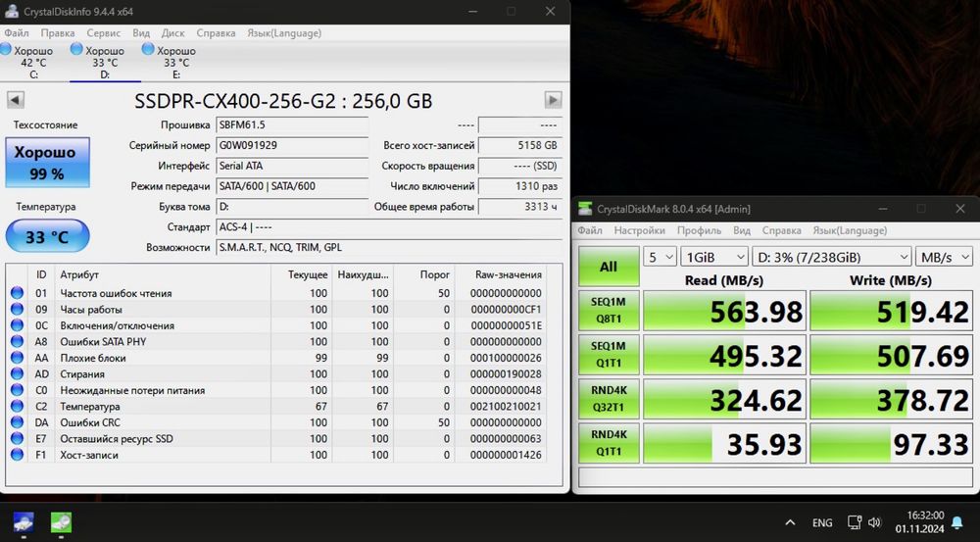Click the Режим передачи field SATA/600
This screenshot has height=542, width=980.
(x=292, y=185)
